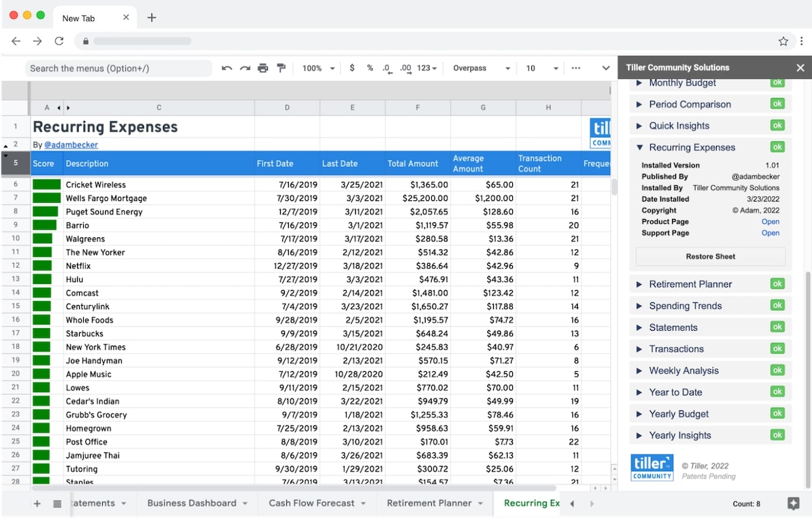
Task: Reload the browser page
Action: (x=60, y=41)
